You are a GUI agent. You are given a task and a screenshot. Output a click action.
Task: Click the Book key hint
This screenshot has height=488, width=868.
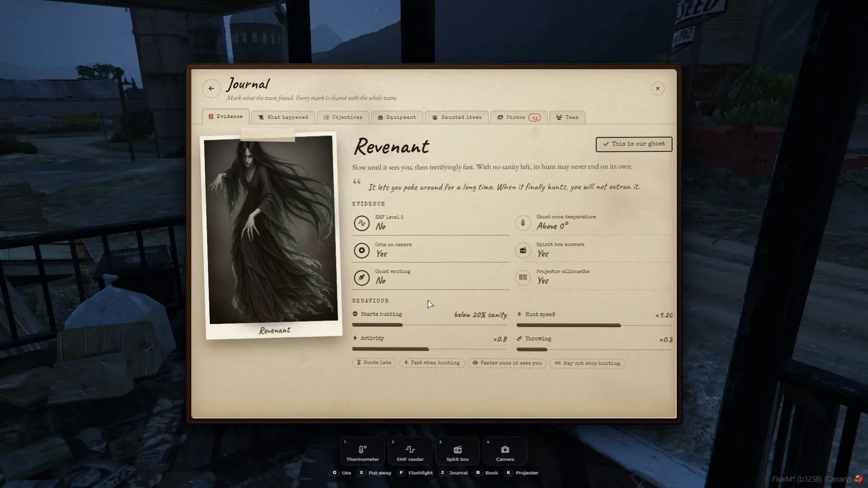coord(486,473)
